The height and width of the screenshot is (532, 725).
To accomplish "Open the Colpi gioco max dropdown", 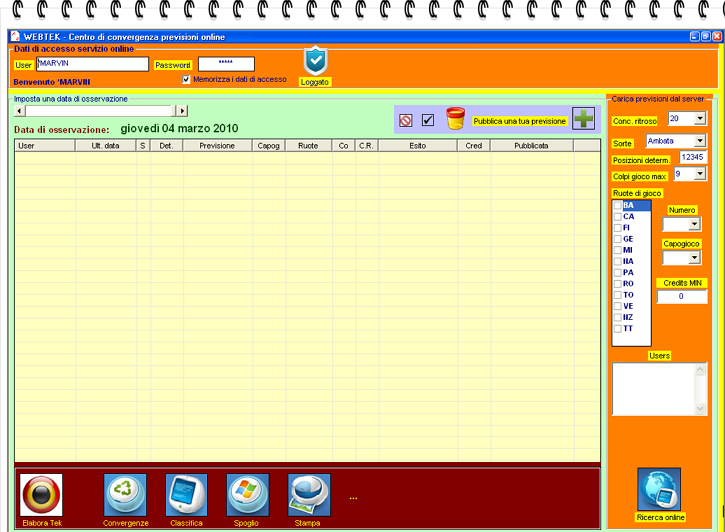I will (700, 174).
